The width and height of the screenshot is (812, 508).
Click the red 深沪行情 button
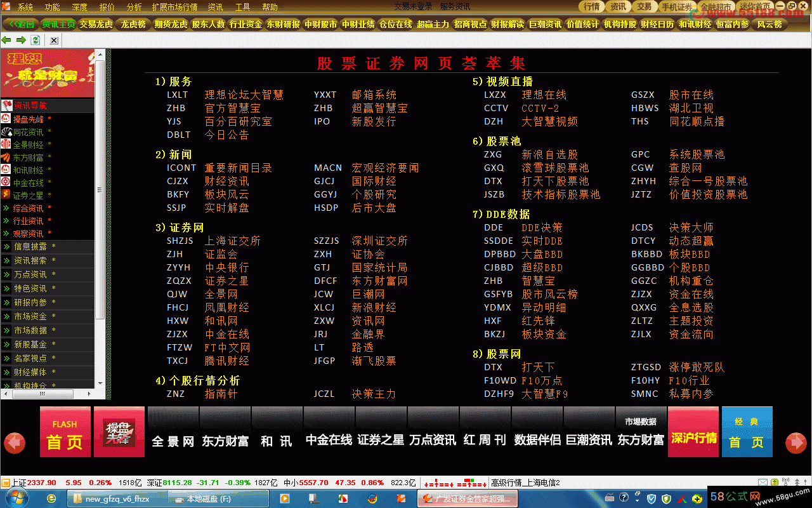(693, 432)
